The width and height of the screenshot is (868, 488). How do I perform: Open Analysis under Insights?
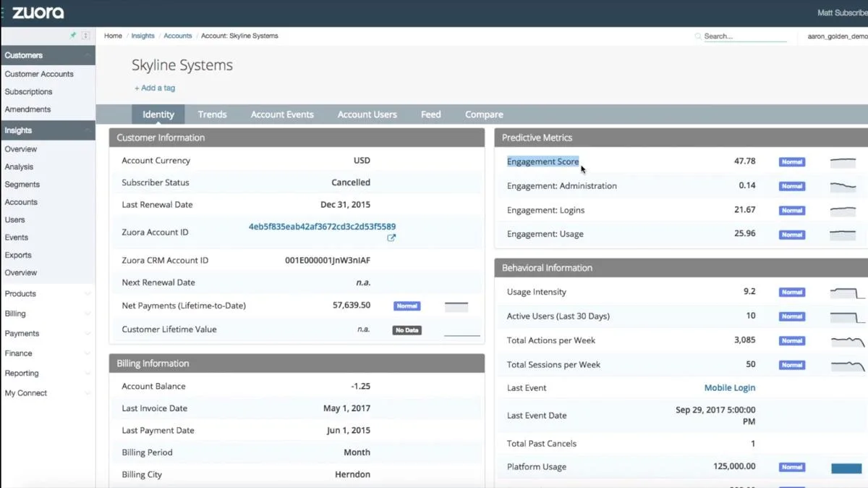point(19,167)
